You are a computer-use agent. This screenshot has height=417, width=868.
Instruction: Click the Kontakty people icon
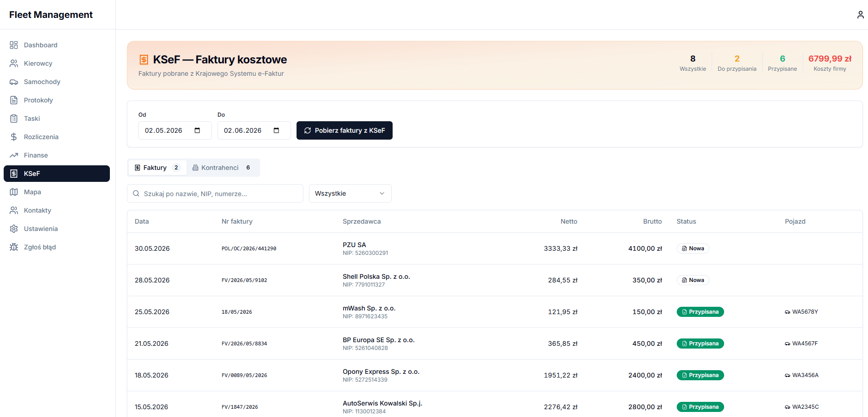14,210
